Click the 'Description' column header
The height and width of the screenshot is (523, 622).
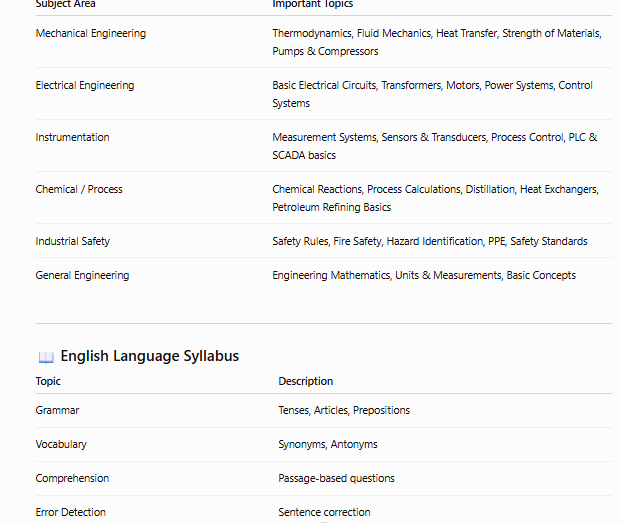[306, 381]
